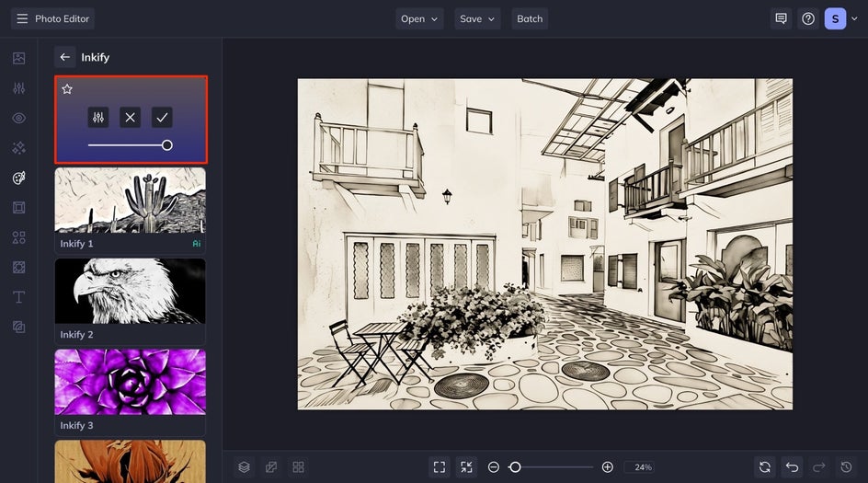Select the Inkify 2 eagle thumbnail

click(x=130, y=292)
